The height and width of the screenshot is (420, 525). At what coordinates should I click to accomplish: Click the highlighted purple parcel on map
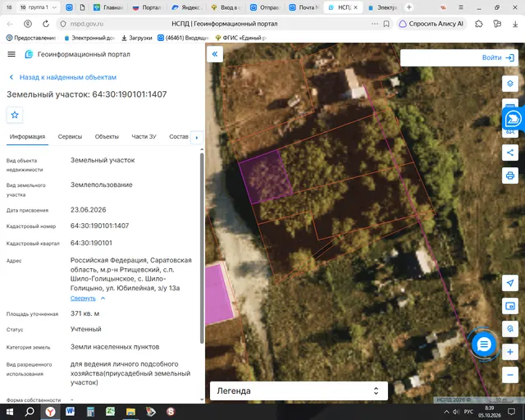tap(266, 177)
